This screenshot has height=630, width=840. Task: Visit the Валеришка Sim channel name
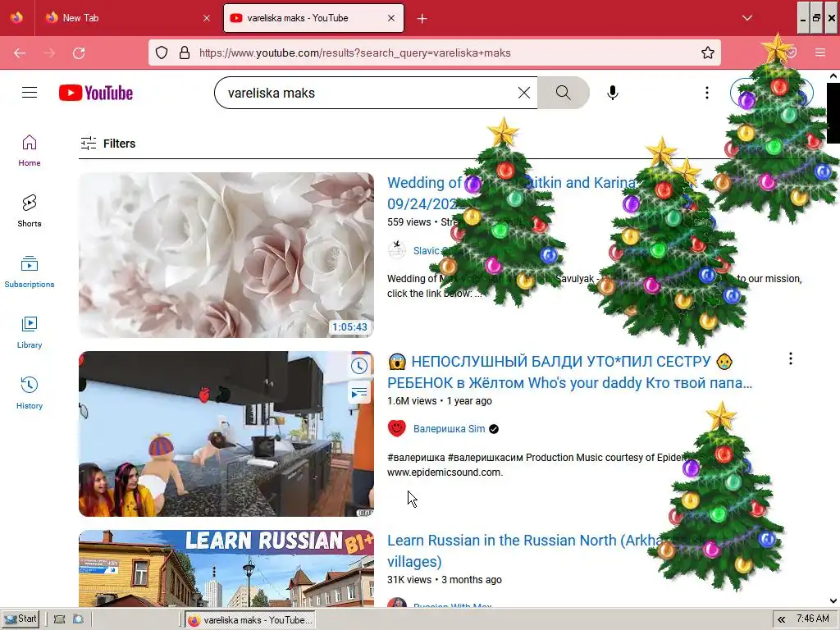(449, 428)
